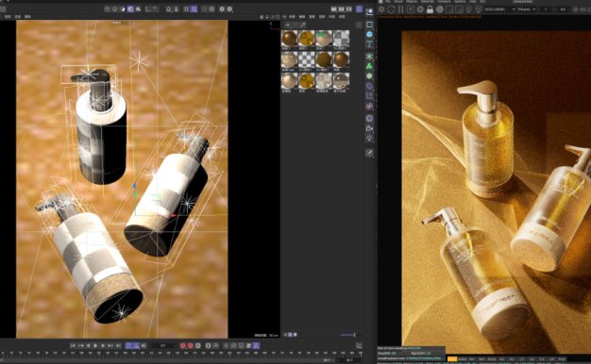Click the eyedropper icon in material manager
The width and height of the screenshot is (591, 364).
303,25
